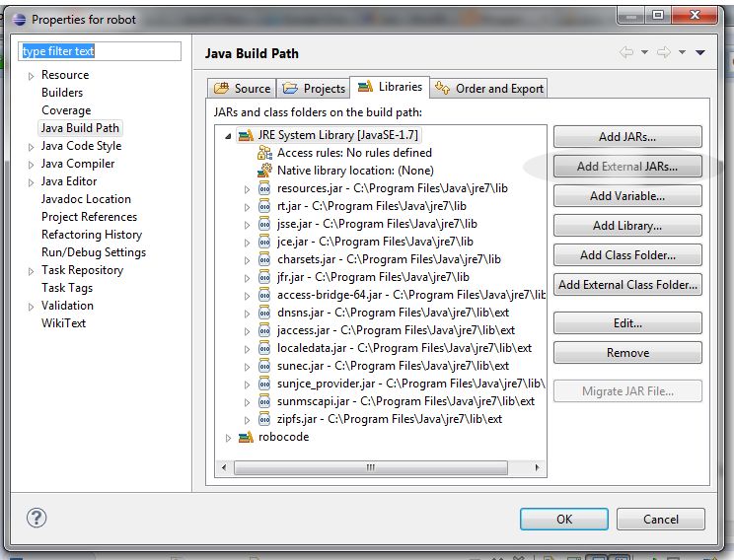The height and width of the screenshot is (560, 734).
Task: Open the back history dropdown arrow
Action: click(644, 52)
